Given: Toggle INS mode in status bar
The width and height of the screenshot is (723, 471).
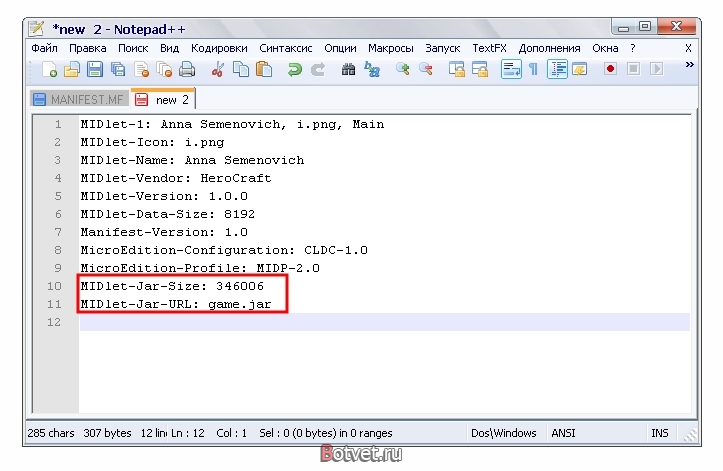Looking at the screenshot, I should (x=659, y=434).
